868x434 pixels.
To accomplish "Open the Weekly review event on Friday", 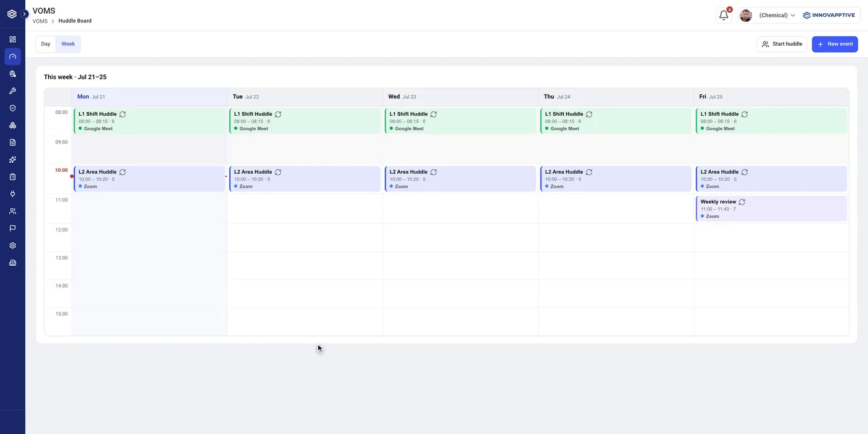I will (x=772, y=209).
